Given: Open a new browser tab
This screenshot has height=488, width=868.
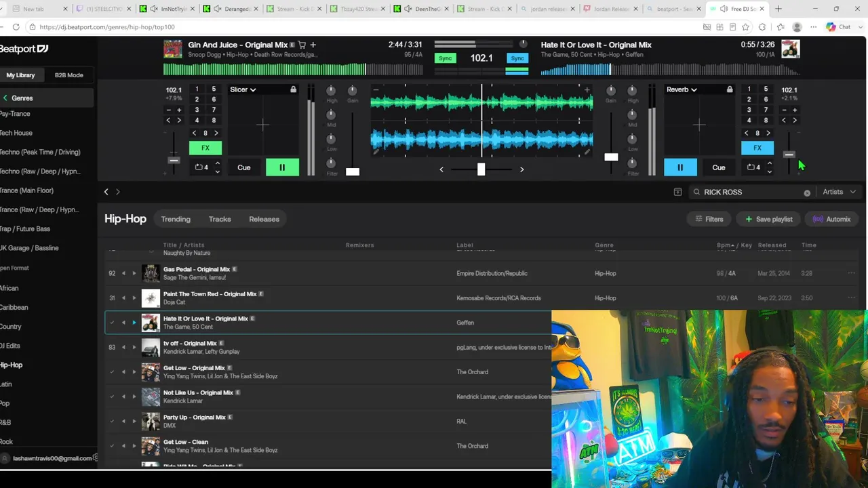Looking at the screenshot, I should (778, 9).
